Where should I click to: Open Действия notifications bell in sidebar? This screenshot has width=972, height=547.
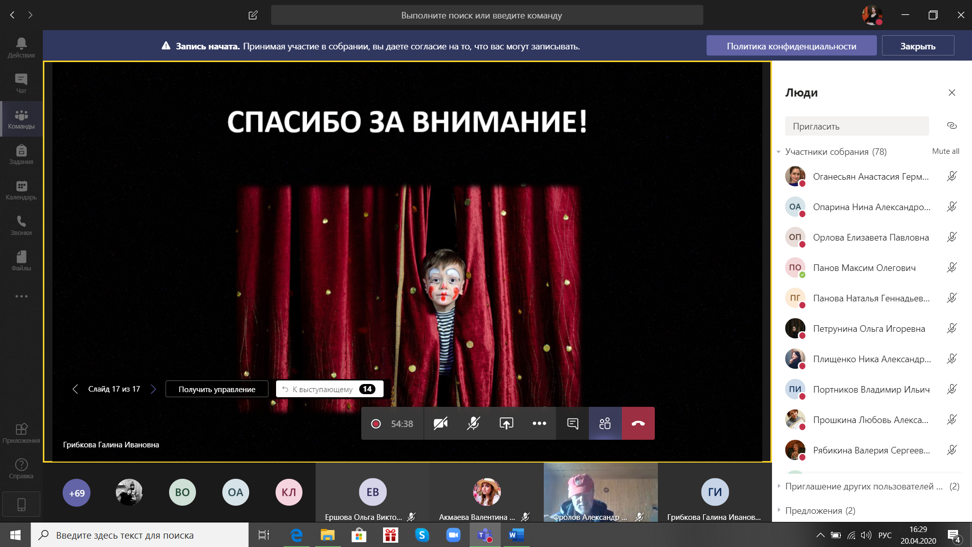(x=21, y=47)
